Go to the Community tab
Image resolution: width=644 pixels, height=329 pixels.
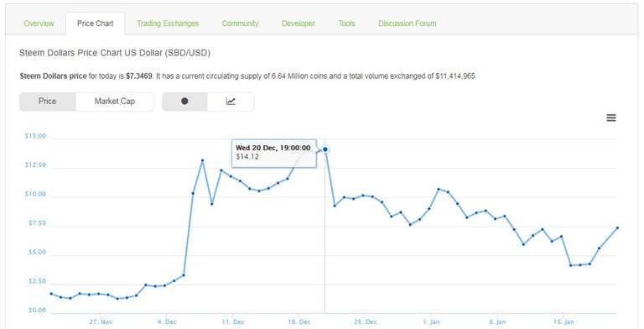tap(241, 23)
